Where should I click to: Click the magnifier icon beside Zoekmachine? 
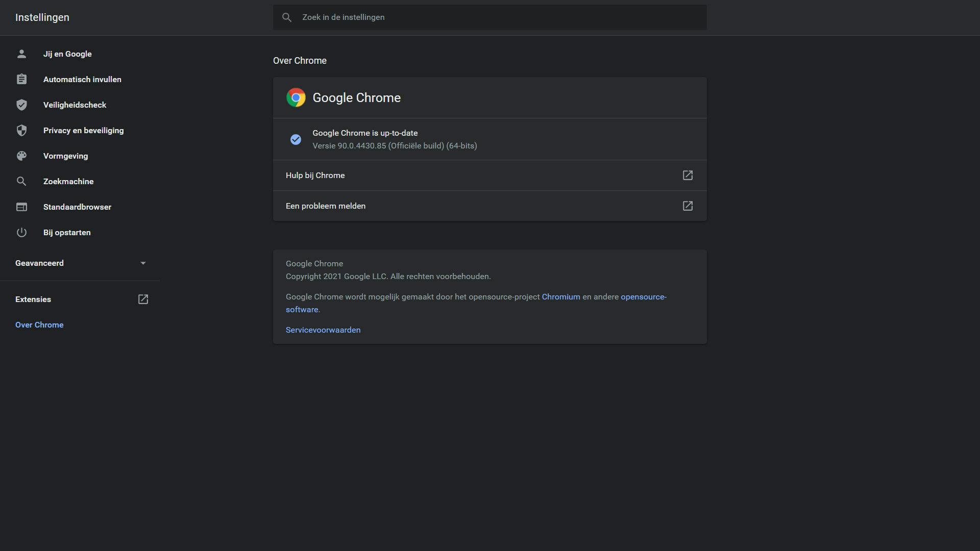(x=21, y=181)
